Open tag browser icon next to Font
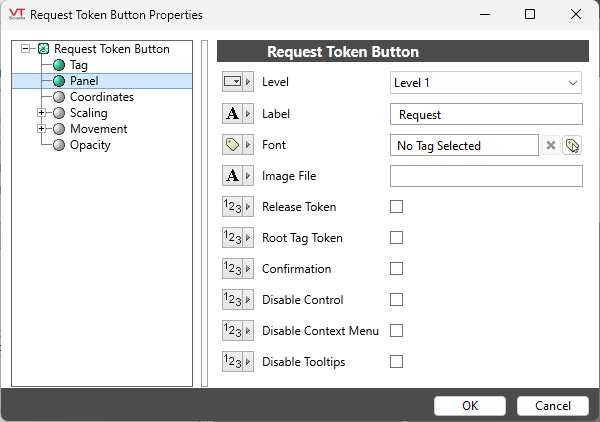Image resolution: width=600 pixels, height=422 pixels. [x=572, y=146]
